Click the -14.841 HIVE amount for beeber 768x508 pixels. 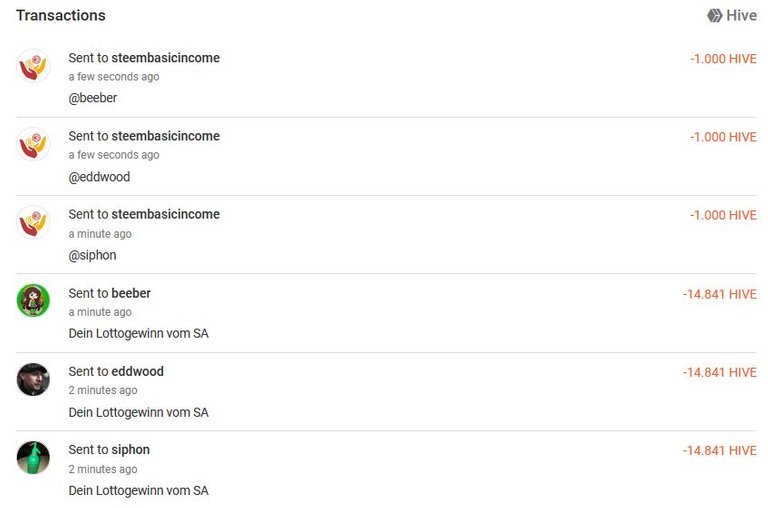pyautogui.click(x=720, y=294)
